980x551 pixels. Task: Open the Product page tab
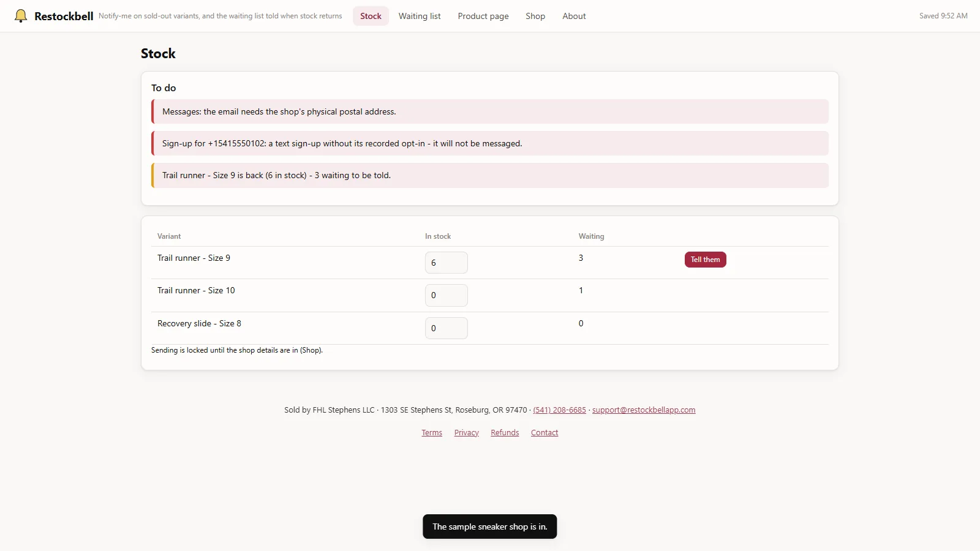pyautogui.click(x=483, y=16)
